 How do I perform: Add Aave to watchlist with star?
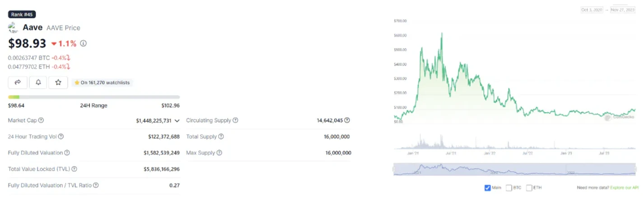(58, 82)
